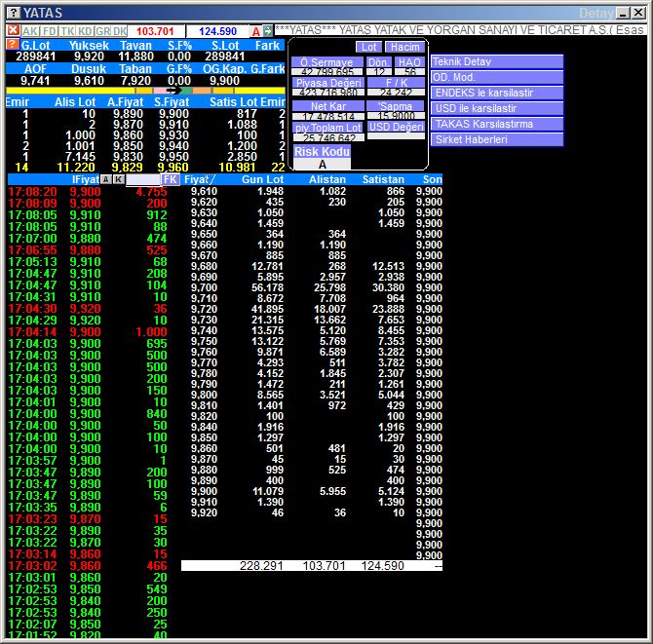Screen dimensions: 653x644
Task: Click the bid price 9,890 in the order book
Action: click(128, 114)
